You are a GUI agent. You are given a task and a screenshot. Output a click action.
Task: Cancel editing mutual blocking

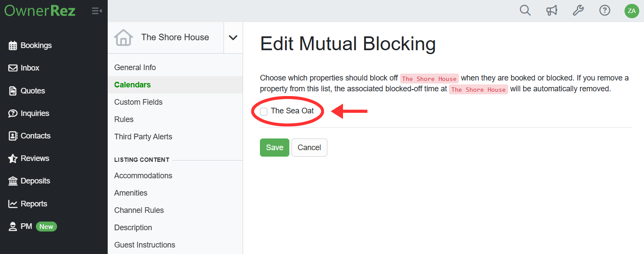[309, 148]
